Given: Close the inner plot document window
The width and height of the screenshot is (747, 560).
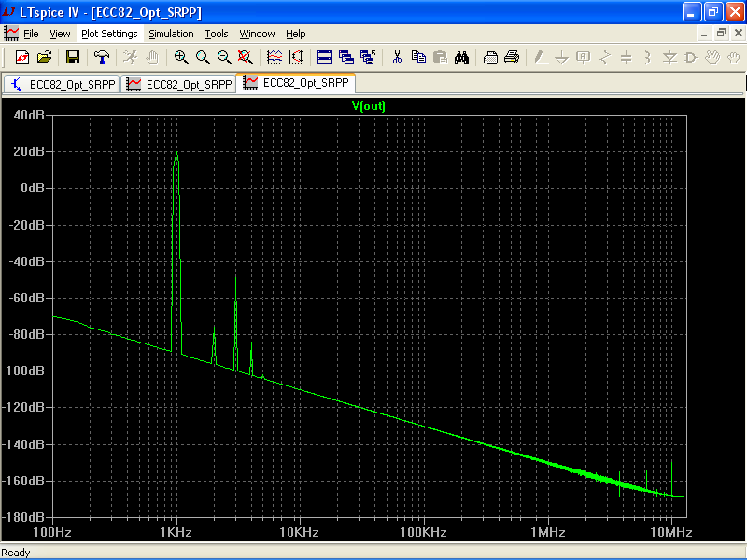Looking at the screenshot, I should 738,34.
